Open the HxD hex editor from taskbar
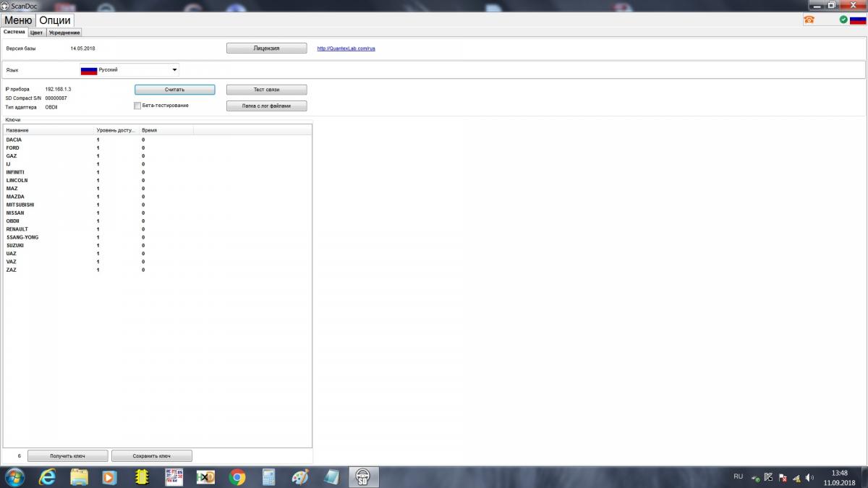 click(205, 477)
